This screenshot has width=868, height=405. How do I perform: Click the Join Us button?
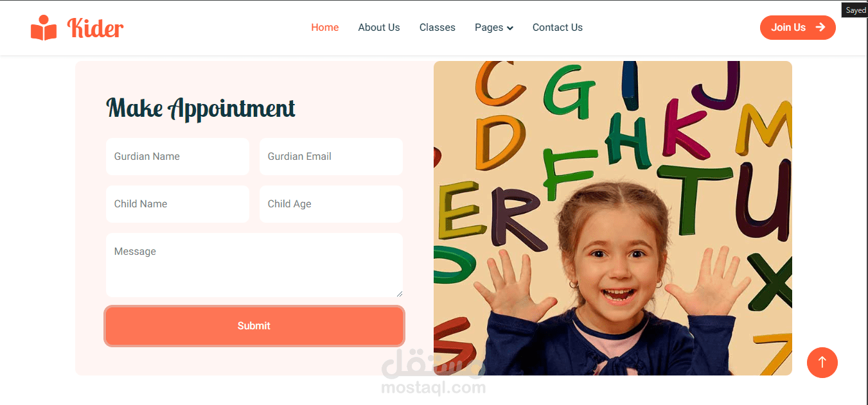point(798,28)
